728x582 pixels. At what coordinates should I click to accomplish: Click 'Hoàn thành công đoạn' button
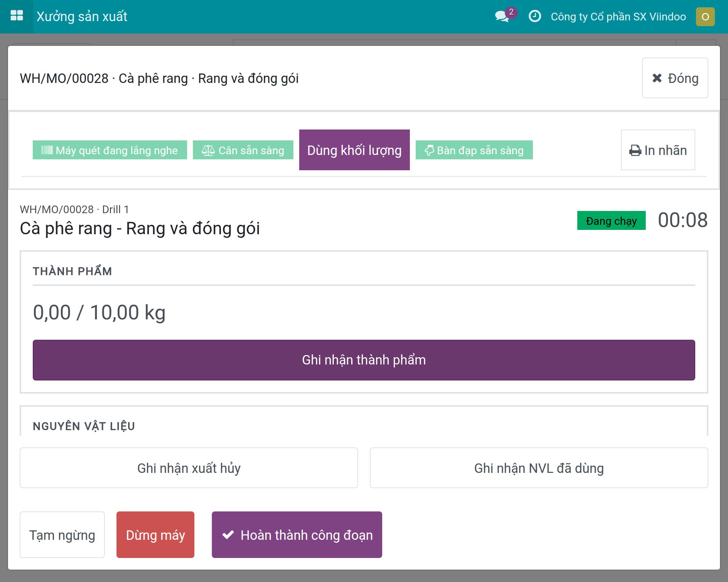coord(297,535)
